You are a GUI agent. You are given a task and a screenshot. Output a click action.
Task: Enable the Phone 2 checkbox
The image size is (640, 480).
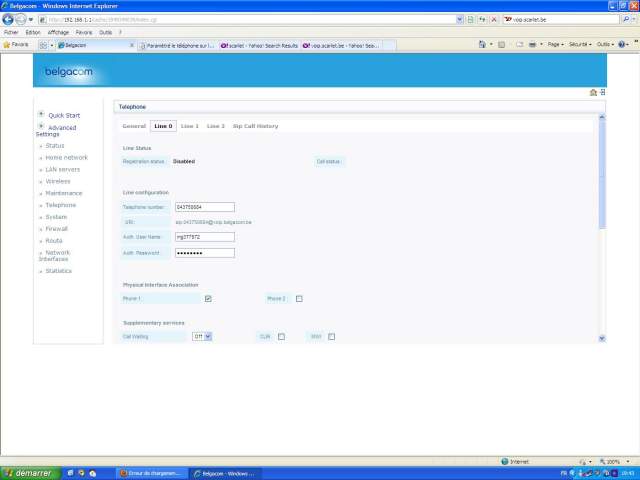(x=299, y=298)
